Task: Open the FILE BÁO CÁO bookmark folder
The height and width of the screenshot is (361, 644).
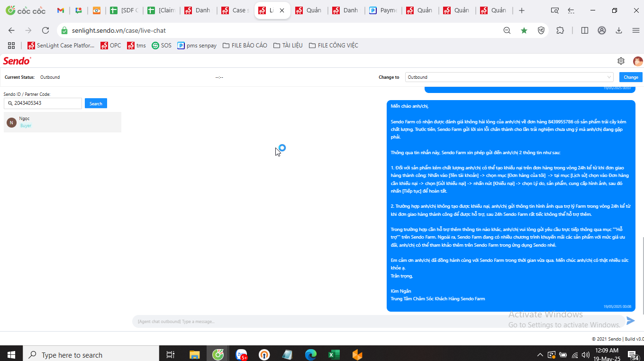Action: tap(245, 46)
